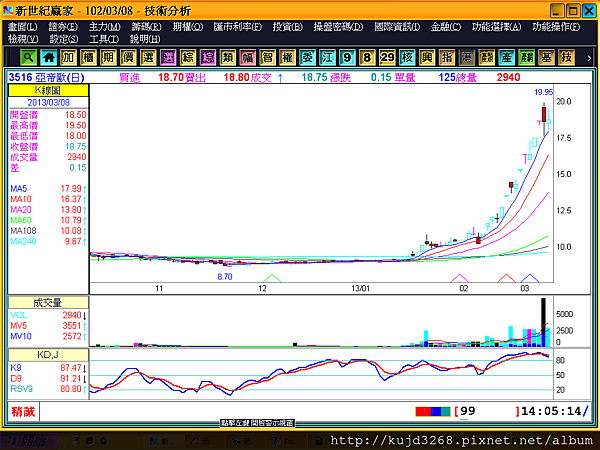
Task: Click the low price label 8.70
Action: coord(225,277)
